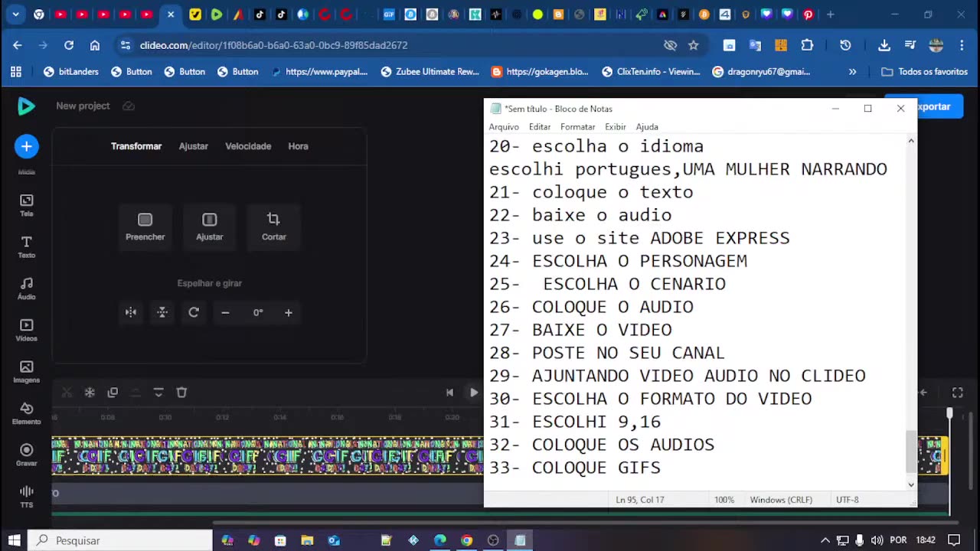Switch to the Velocidade tab
980x551 pixels.
click(x=248, y=146)
